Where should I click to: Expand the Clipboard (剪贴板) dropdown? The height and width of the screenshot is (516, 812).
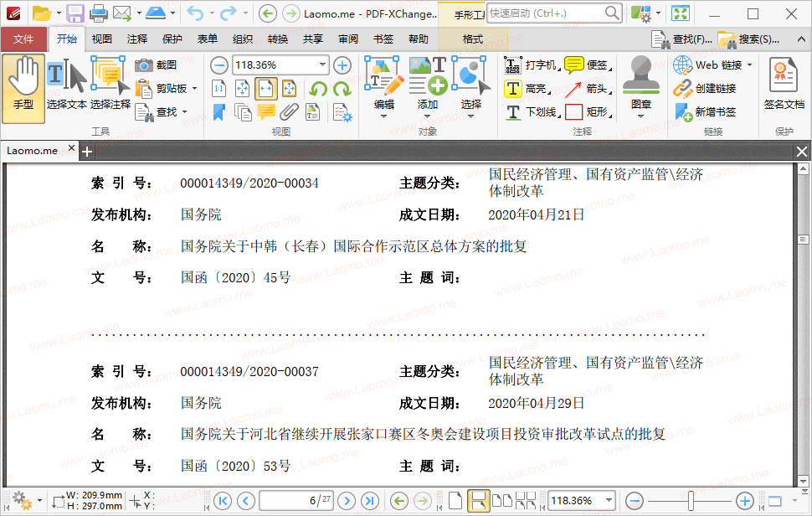click(x=194, y=89)
